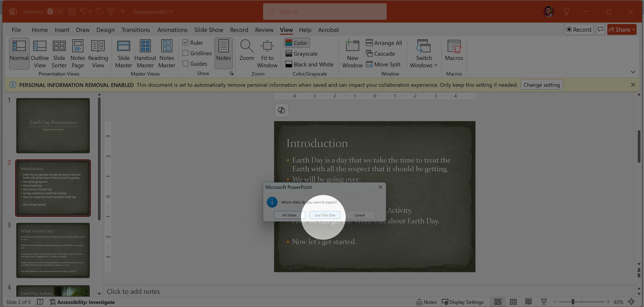Click the Handout Master icon
The width and height of the screenshot is (644, 307).
coord(145,46)
